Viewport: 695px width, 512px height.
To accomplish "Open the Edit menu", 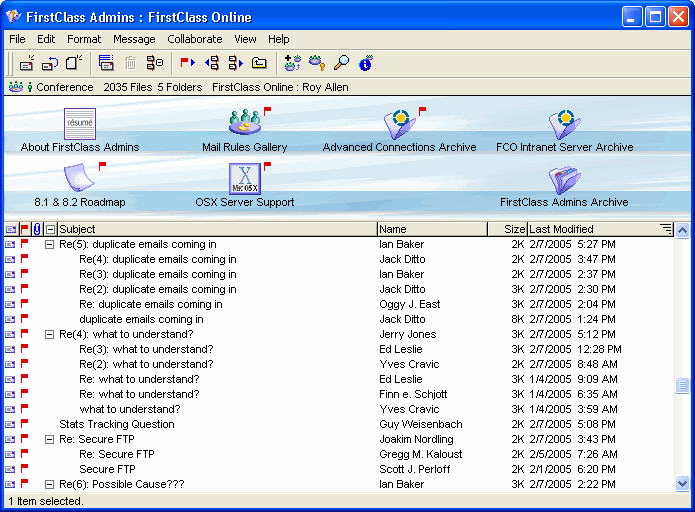I will (46, 39).
